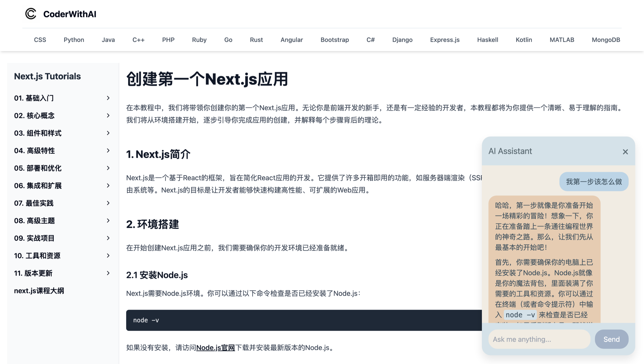Screen dimensions: 644x364
Task: Open the Python tutorials menu item
Action: [x=74, y=40]
